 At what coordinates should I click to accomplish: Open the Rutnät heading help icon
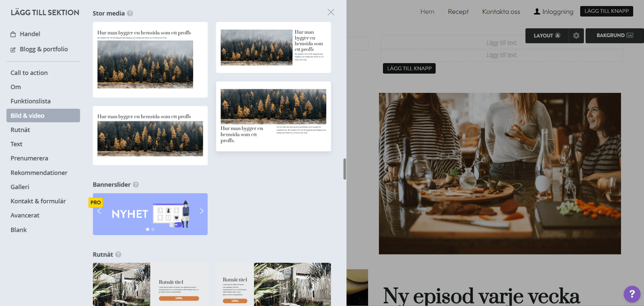(x=118, y=254)
